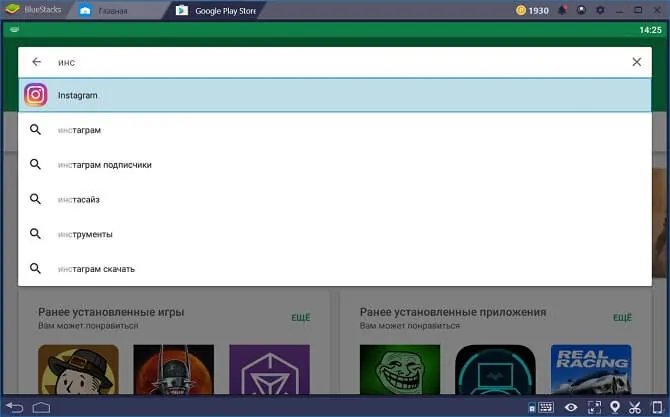The image size is (670, 417).
Task: Click ЕЩЁ next to previously installed games
Action: [301, 317]
